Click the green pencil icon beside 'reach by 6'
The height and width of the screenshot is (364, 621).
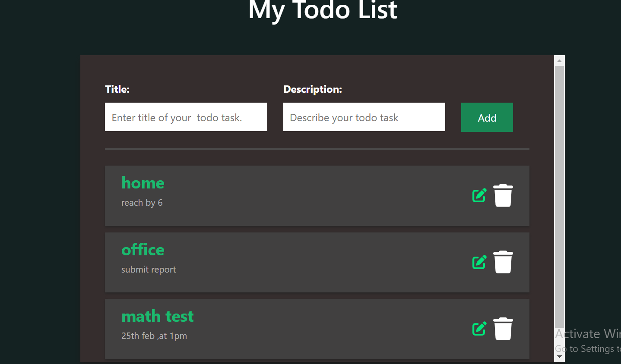(x=479, y=195)
